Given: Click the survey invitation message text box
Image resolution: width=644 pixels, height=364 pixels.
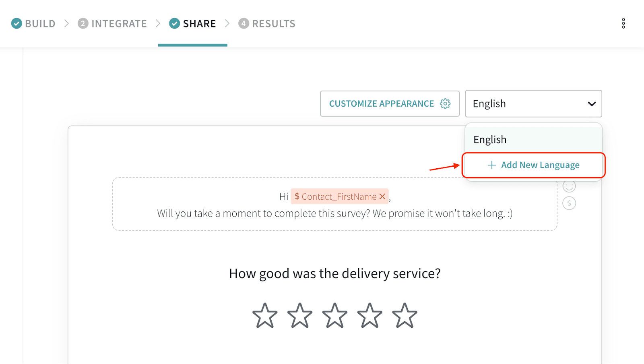Looking at the screenshot, I should 334,213.
